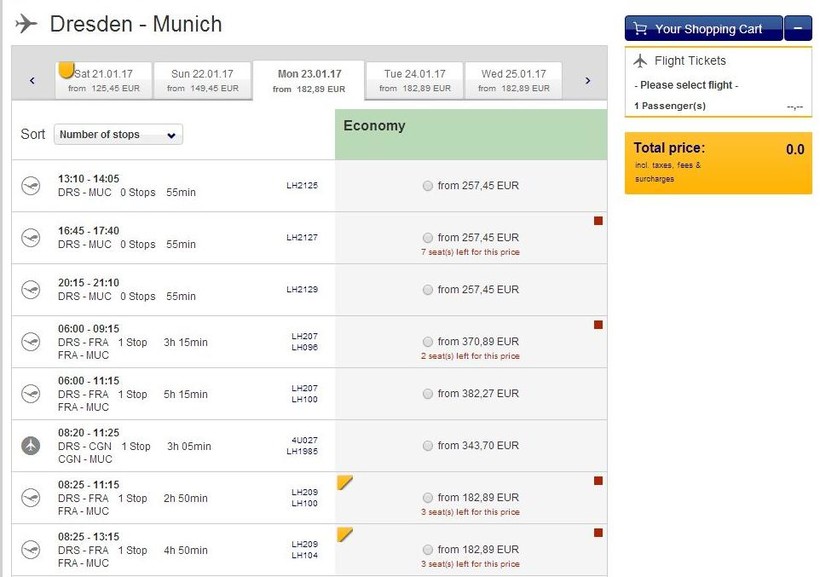Open Your Shopping Cart button
The height and width of the screenshot is (577, 820).
click(702, 29)
